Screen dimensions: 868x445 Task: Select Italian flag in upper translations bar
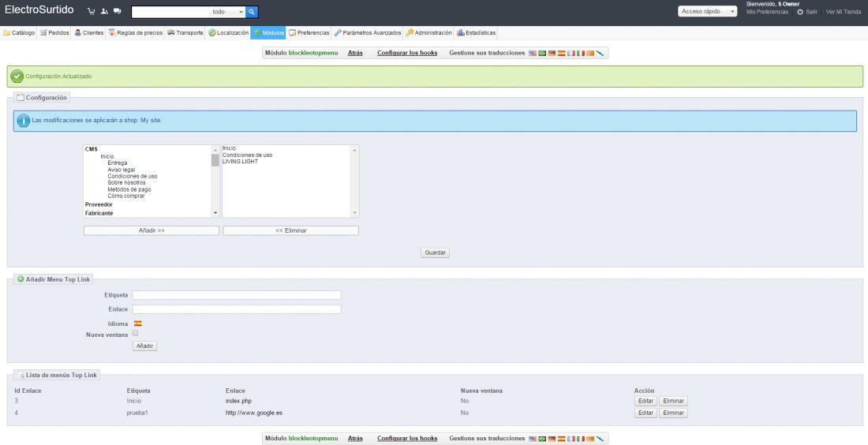581,53
